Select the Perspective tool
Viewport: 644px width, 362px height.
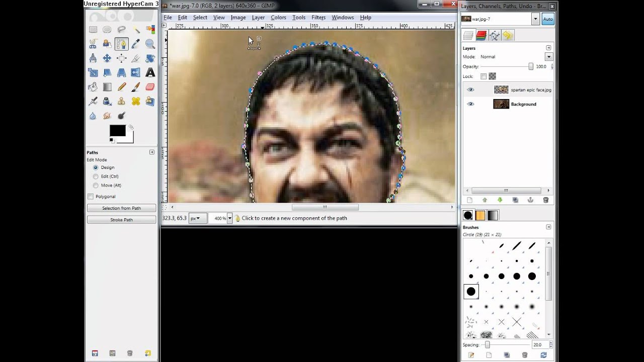121,73
